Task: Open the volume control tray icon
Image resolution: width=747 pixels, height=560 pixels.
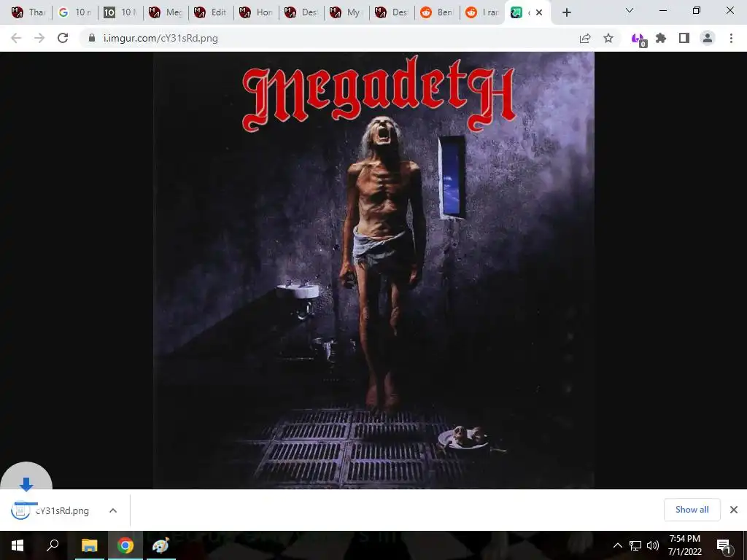Action: [x=653, y=545]
